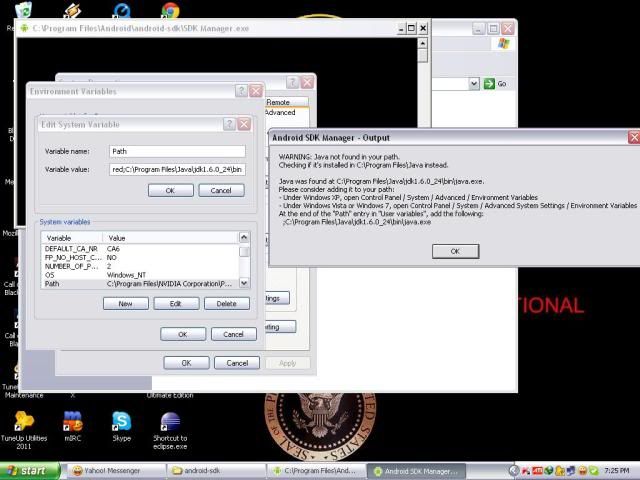Screen dimensions: 640x480
Task: Click OK in Edit System Variable dialog
Action: coord(171,190)
